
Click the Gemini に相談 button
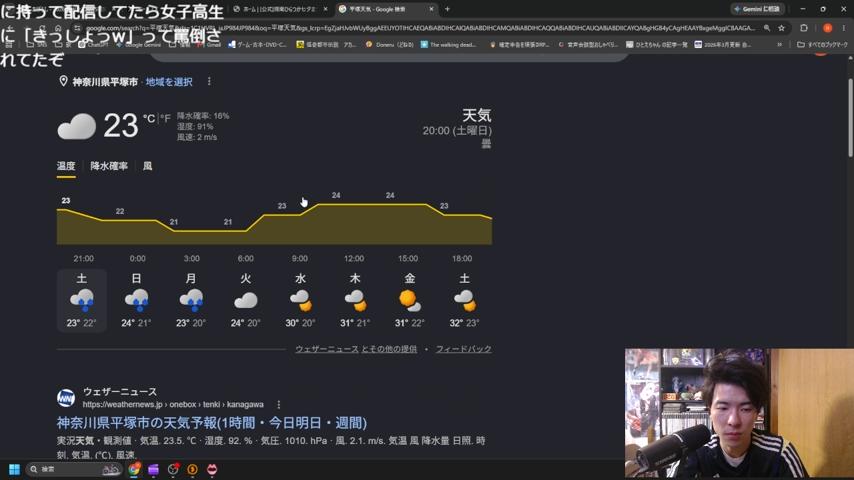(757, 9)
